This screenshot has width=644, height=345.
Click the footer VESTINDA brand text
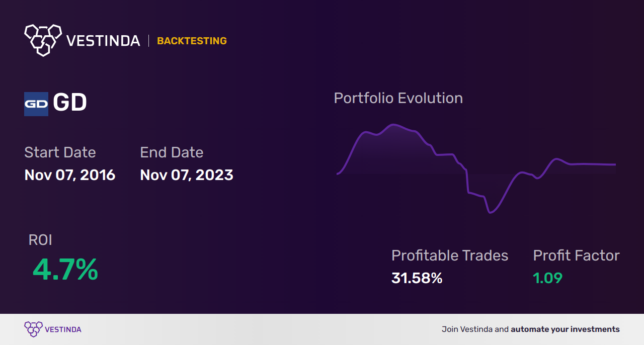click(x=63, y=330)
